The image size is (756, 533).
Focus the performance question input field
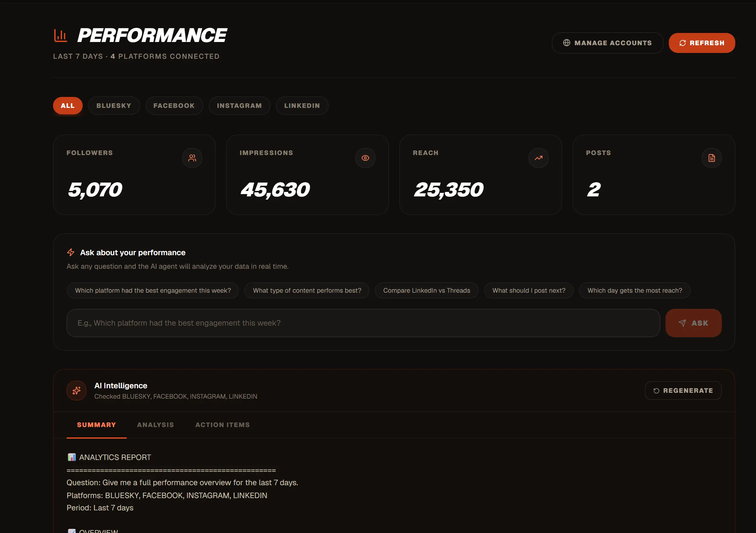363,323
